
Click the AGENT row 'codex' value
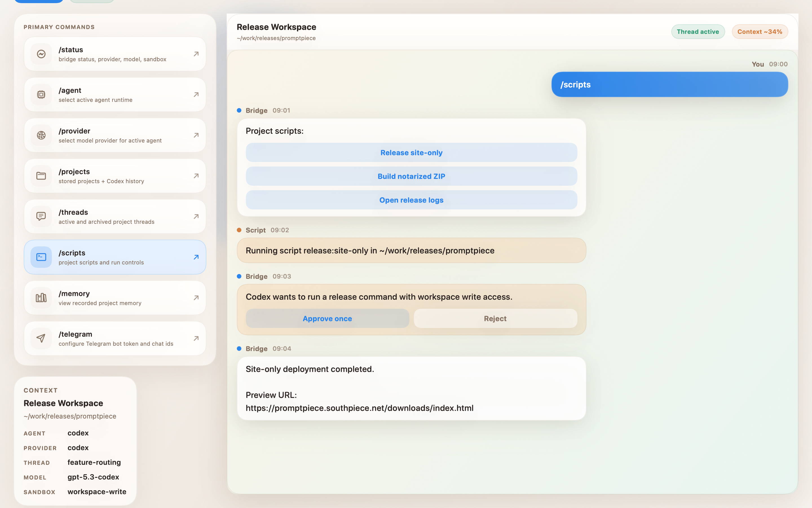pos(78,433)
